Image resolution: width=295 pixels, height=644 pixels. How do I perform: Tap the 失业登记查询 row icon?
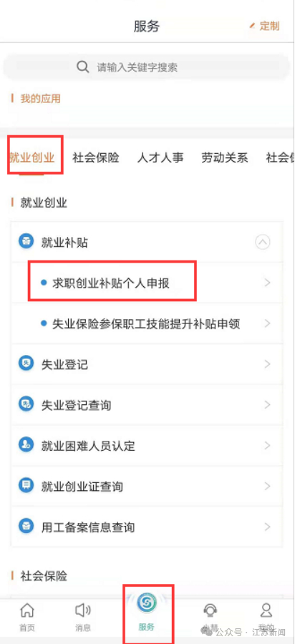[26, 404]
